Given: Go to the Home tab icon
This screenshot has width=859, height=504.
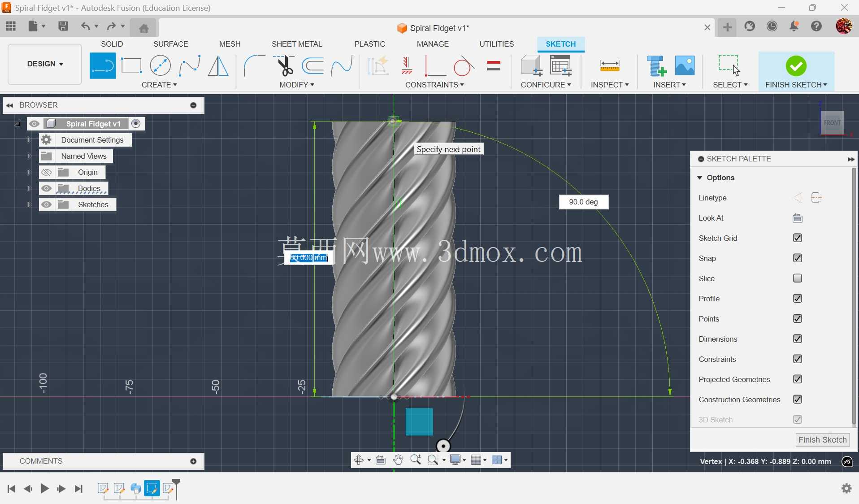Looking at the screenshot, I should pos(143,28).
